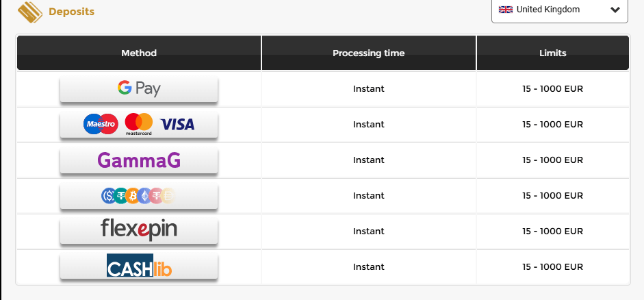Pick the VISA logo
The image size is (644, 300).
click(177, 124)
